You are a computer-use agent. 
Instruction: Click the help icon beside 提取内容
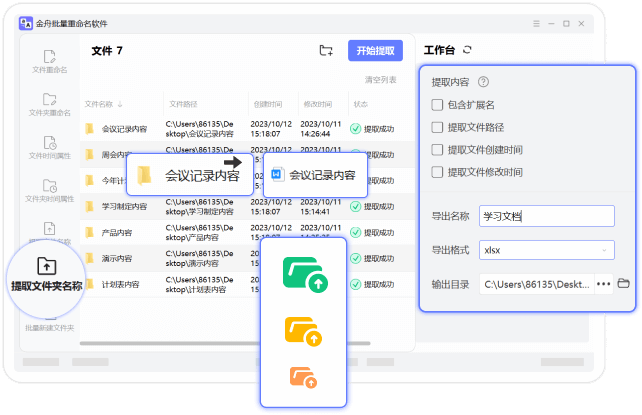(483, 82)
